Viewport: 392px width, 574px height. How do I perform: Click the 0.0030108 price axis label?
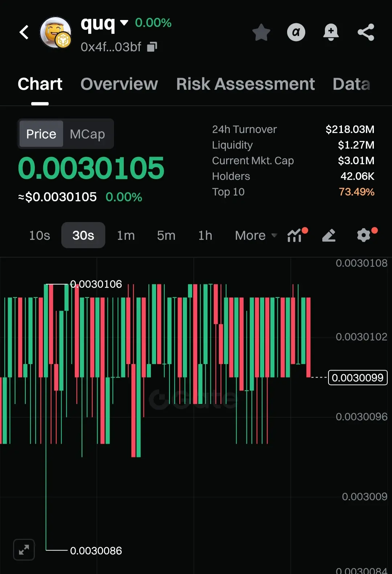362,263
